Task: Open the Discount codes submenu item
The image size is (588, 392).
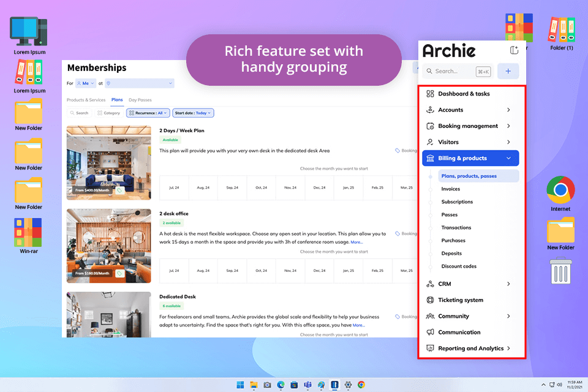Action: click(x=459, y=266)
